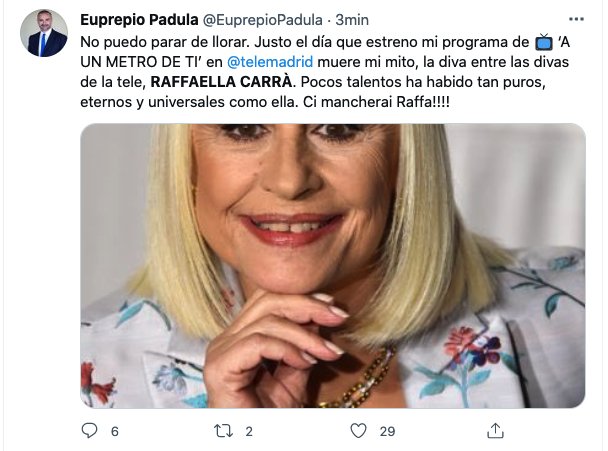Enlarge the attached photo of the blonde woman

(333, 266)
